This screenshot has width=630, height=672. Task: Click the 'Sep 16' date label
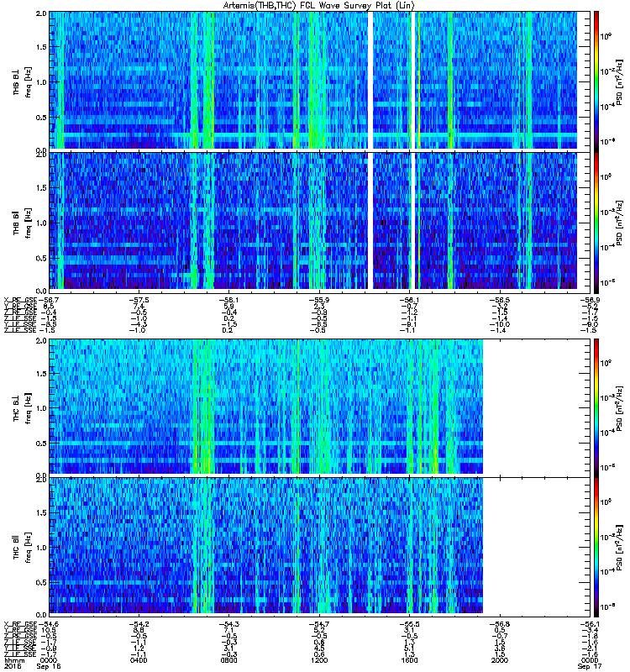coord(49,666)
